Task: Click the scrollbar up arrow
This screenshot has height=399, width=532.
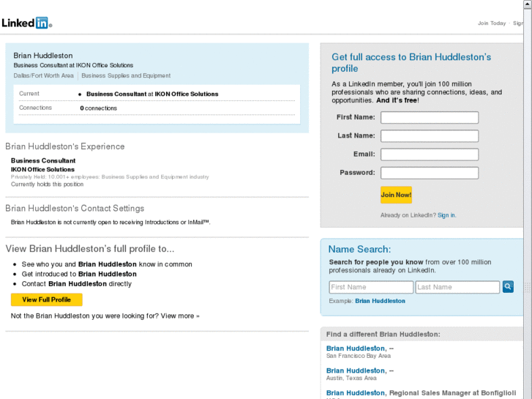Action: (x=528, y=4)
